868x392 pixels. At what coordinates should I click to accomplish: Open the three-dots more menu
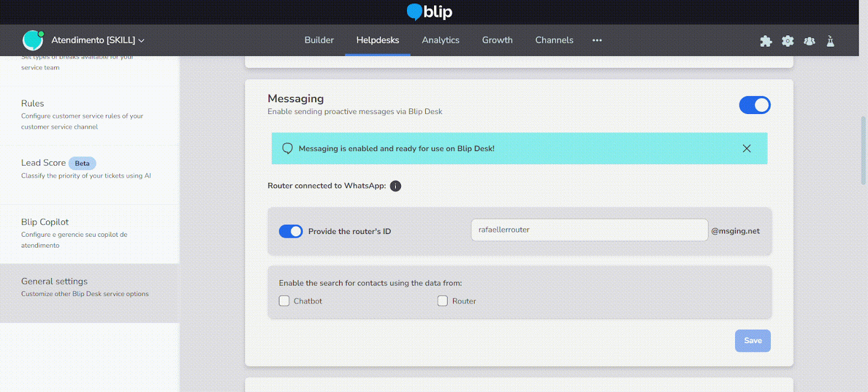(x=597, y=40)
